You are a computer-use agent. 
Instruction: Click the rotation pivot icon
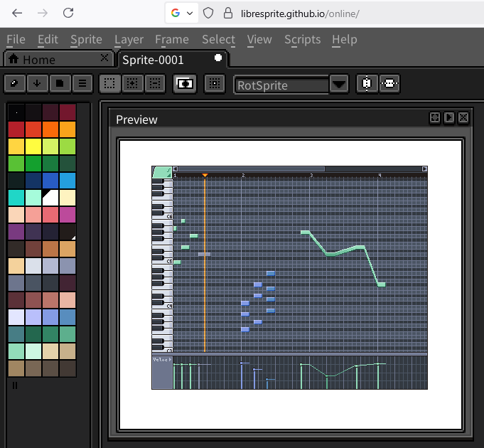(x=215, y=83)
